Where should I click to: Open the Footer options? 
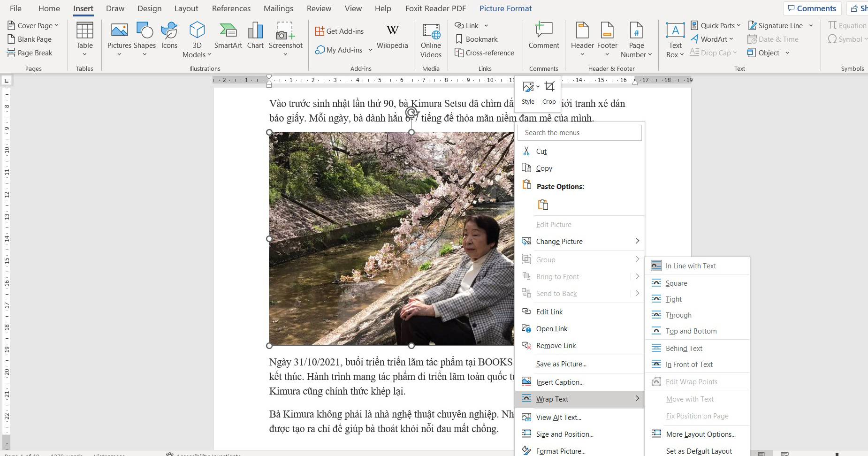click(607, 39)
